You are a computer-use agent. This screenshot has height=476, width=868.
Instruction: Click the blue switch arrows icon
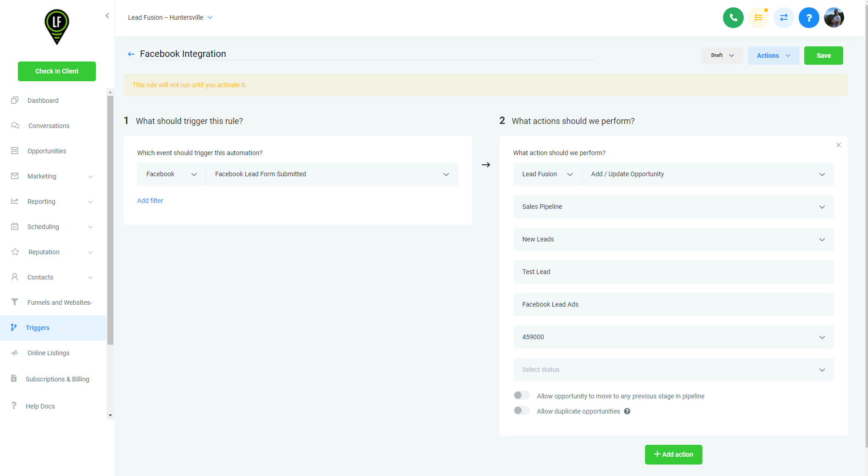(784, 18)
